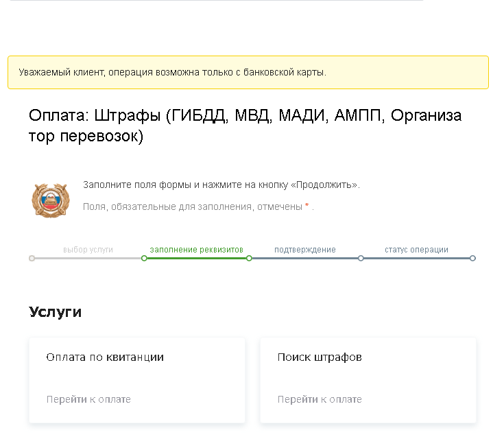Click 'Перейти к оплате' under Поиск штрафов
Image resolution: width=504 pixels, height=437 pixels.
tap(320, 399)
